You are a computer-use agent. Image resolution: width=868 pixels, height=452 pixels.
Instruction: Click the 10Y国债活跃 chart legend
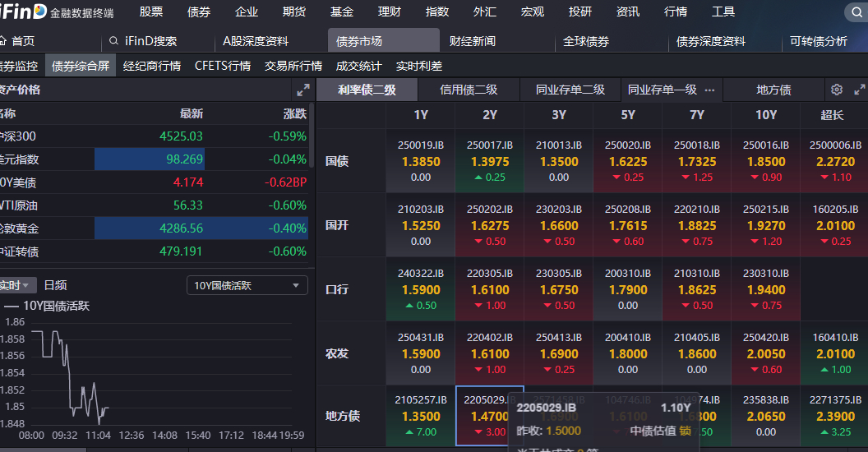(x=47, y=306)
